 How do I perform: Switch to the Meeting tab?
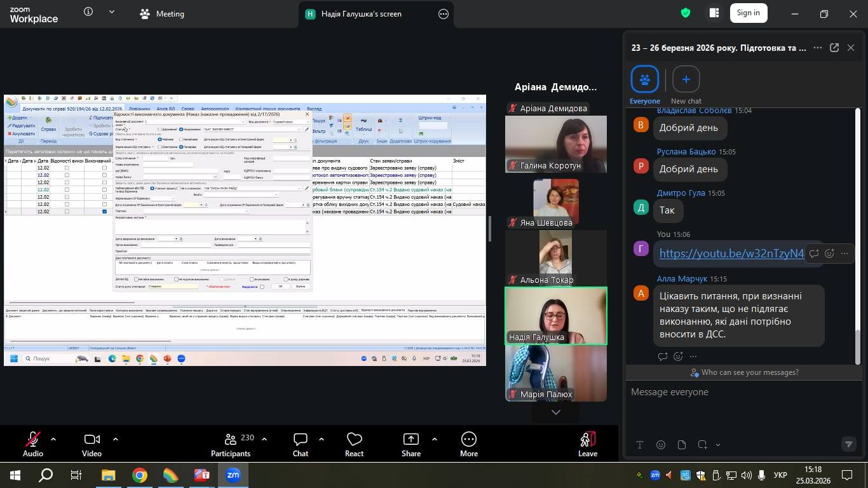click(x=162, y=14)
